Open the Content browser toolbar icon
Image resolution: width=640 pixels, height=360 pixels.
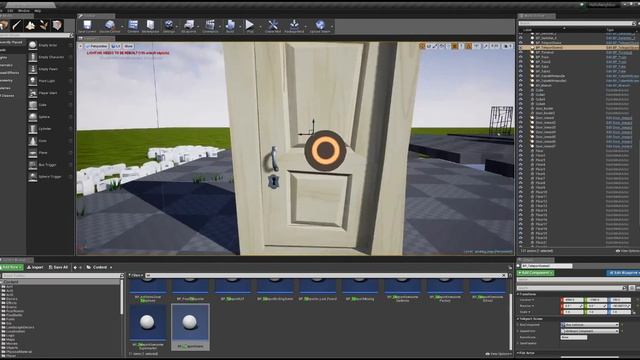(x=133, y=26)
